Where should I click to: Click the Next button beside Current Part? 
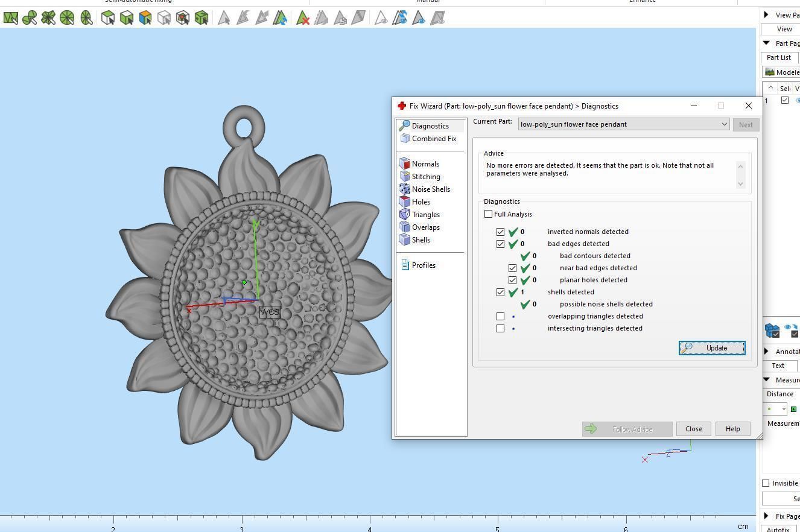(x=746, y=125)
